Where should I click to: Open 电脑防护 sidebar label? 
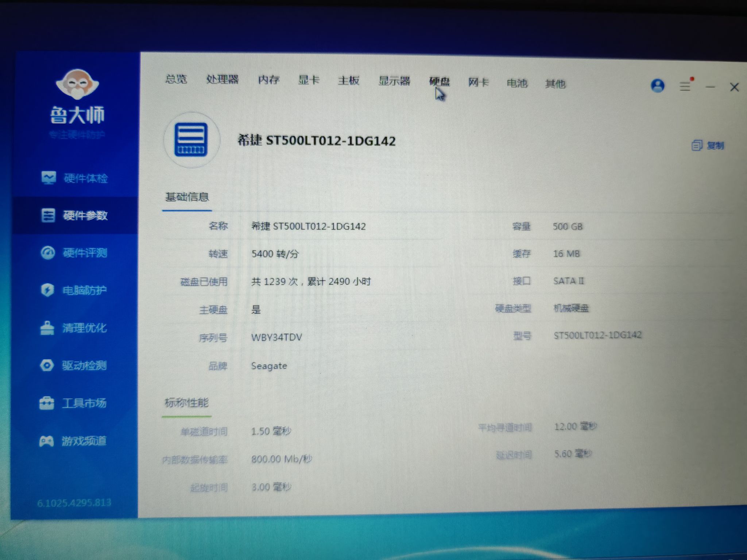(x=85, y=290)
